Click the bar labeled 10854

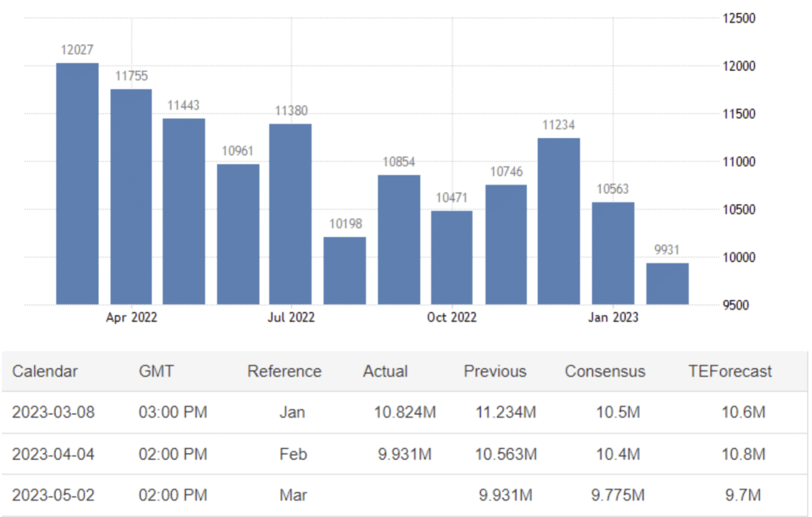[398, 239]
